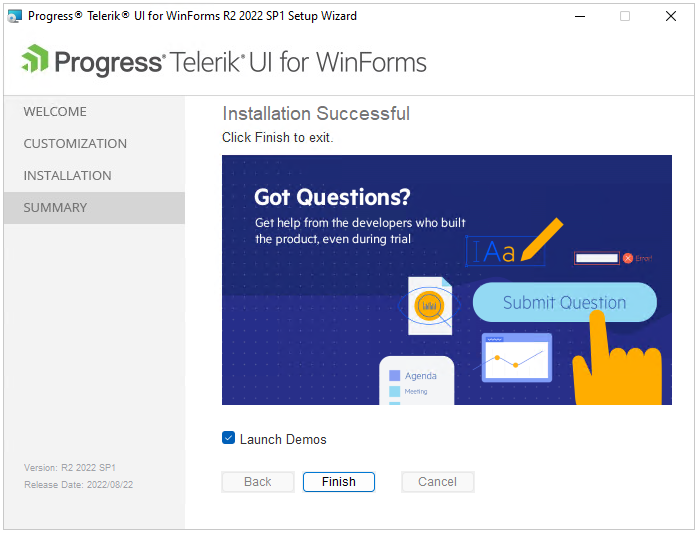
Task: Click the Progress green logo icon
Action: tap(35, 59)
